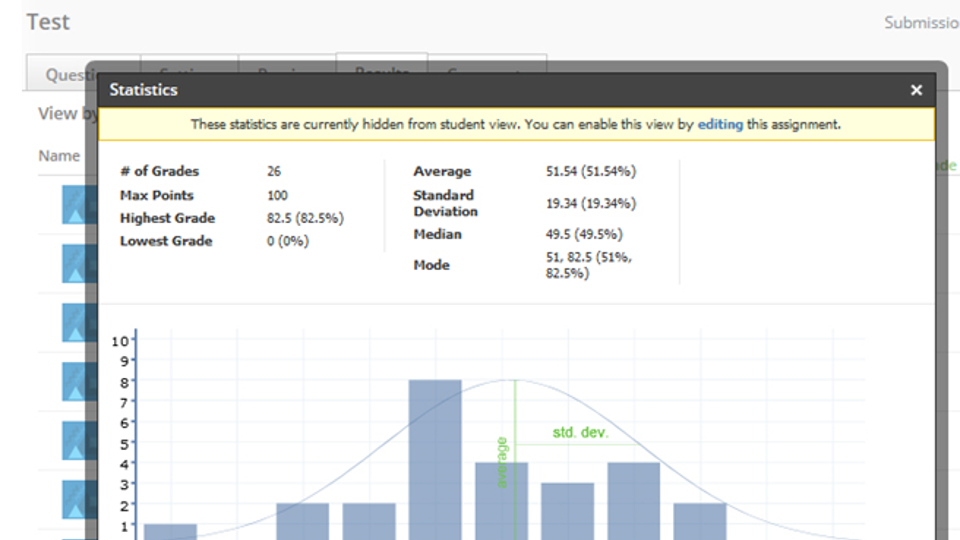The image size is (960, 540).
Task: Click the green 'average' chart label
Action: click(x=502, y=463)
